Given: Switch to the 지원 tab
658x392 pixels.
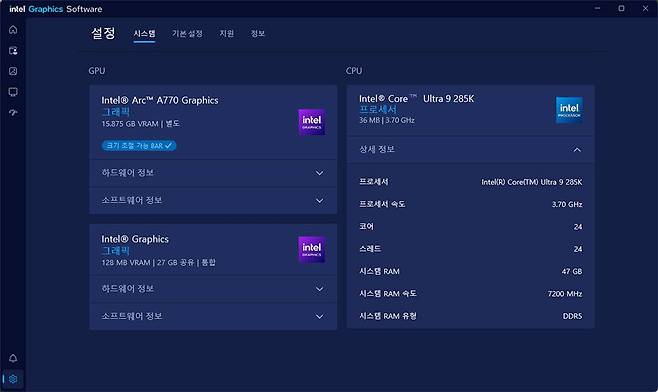Looking at the screenshot, I should 227,34.
